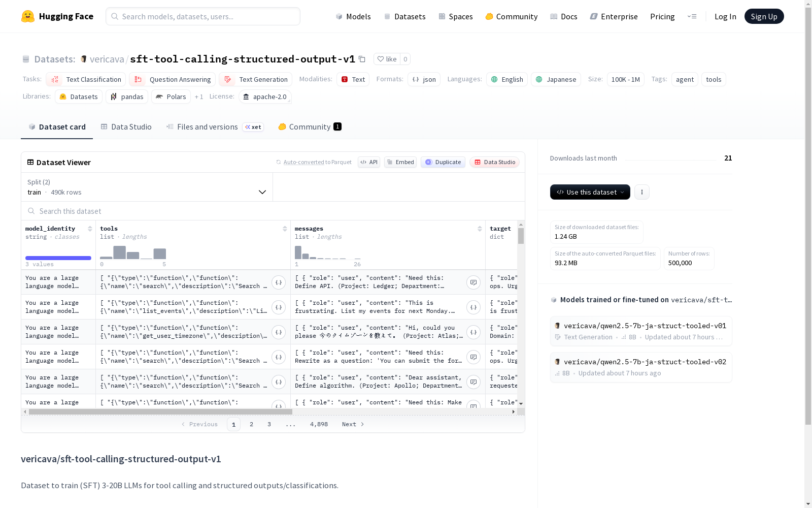Open the Files and versions tab
This screenshot has width=812, height=508.
point(215,127)
